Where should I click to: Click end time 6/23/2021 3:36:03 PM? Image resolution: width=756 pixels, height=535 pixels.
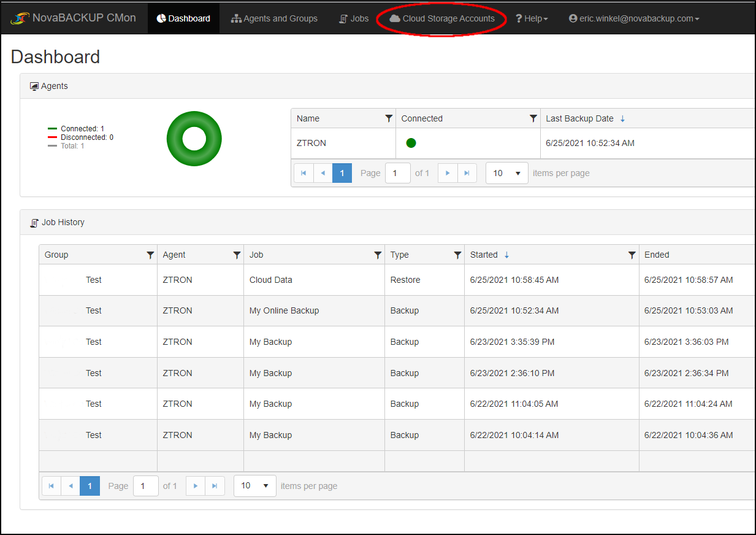click(x=687, y=342)
